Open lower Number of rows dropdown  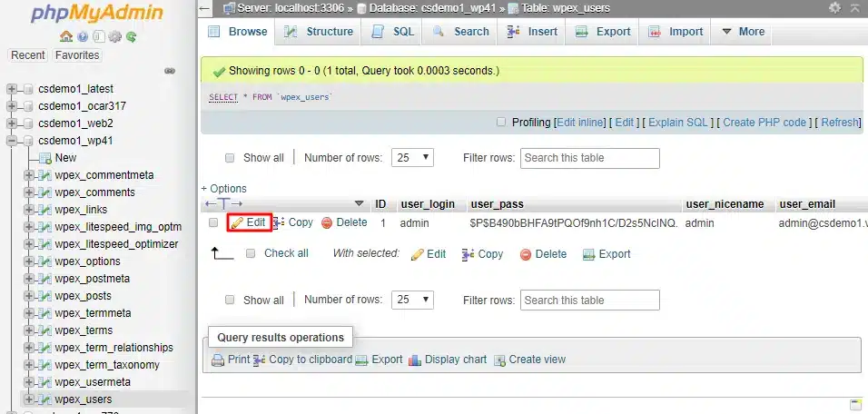pyautogui.click(x=412, y=300)
